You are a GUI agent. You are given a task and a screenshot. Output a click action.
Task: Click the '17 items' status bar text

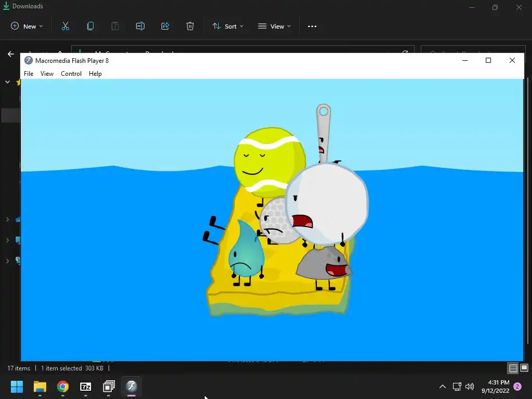[x=19, y=368]
